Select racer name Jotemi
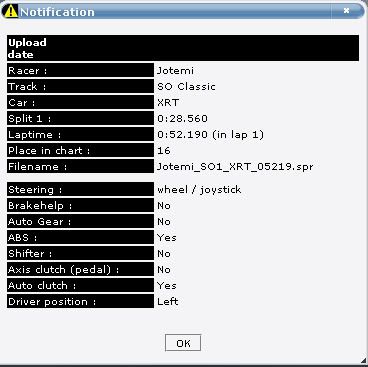 (x=175, y=71)
